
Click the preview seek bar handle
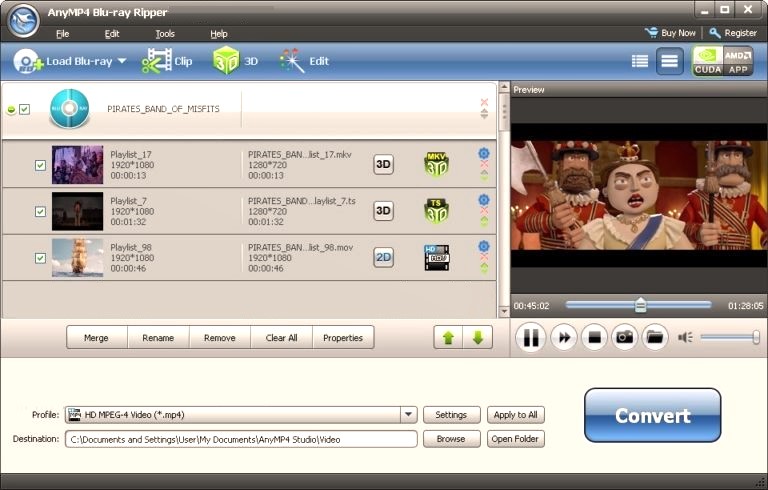(x=640, y=305)
